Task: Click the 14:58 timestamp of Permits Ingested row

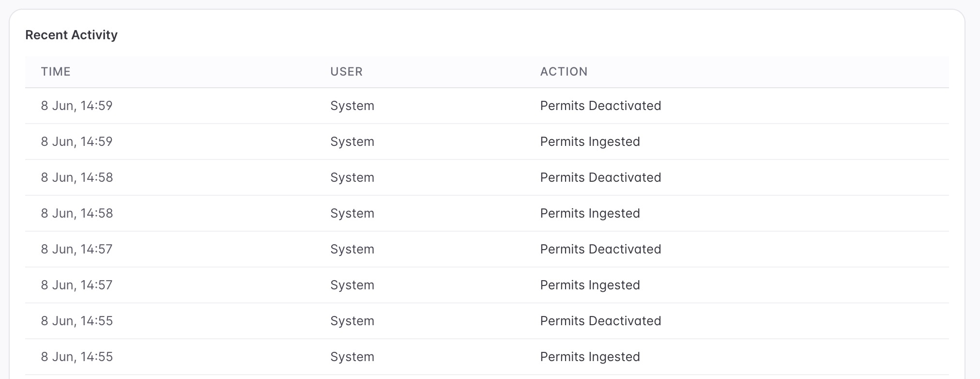Action: pos(77,213)
